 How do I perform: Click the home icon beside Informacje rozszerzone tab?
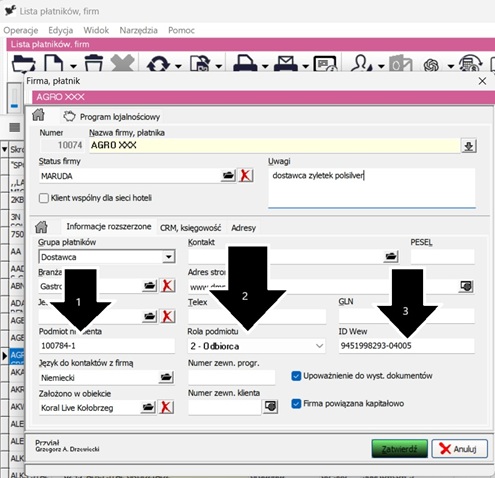41,227
